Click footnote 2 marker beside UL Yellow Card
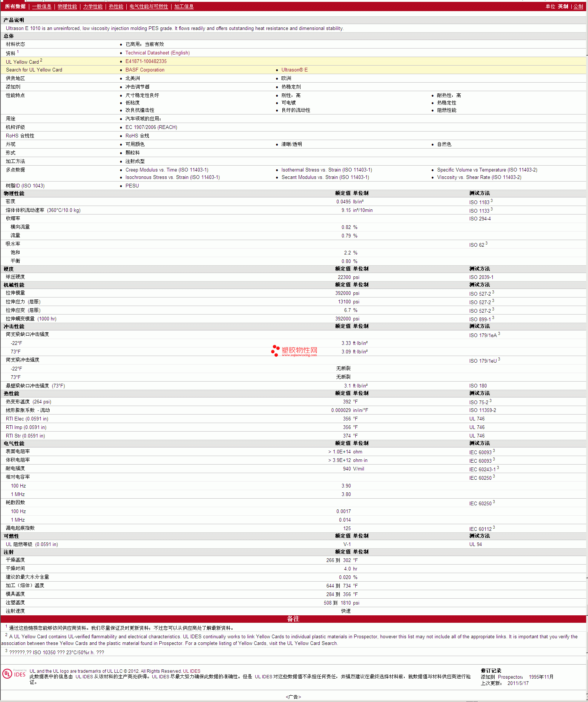 (x=41, y=60)
